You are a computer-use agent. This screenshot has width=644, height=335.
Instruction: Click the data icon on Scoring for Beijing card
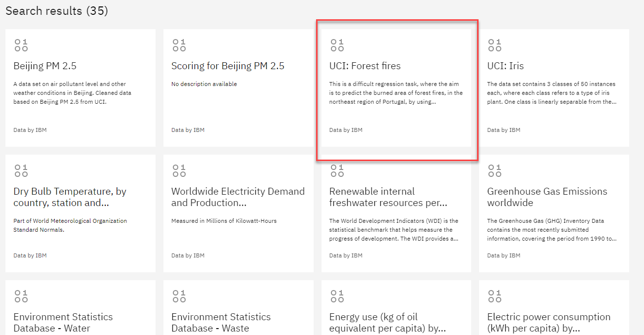179,45
